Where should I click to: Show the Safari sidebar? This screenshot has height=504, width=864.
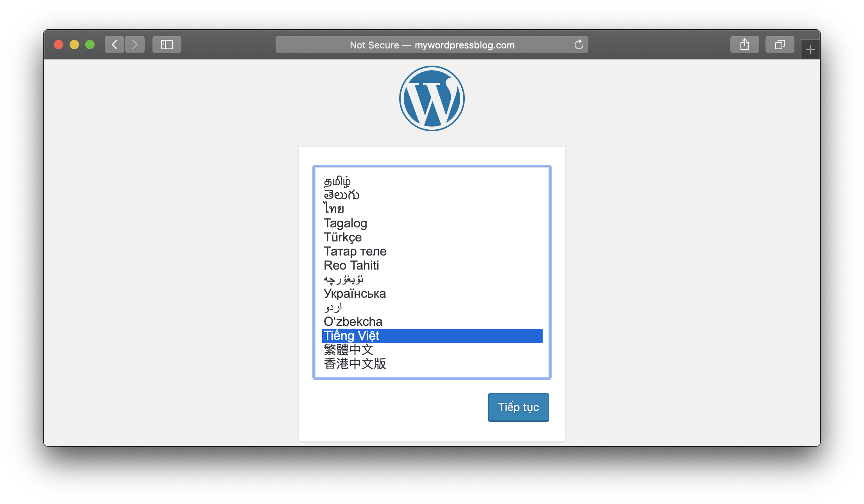[167, 45]
